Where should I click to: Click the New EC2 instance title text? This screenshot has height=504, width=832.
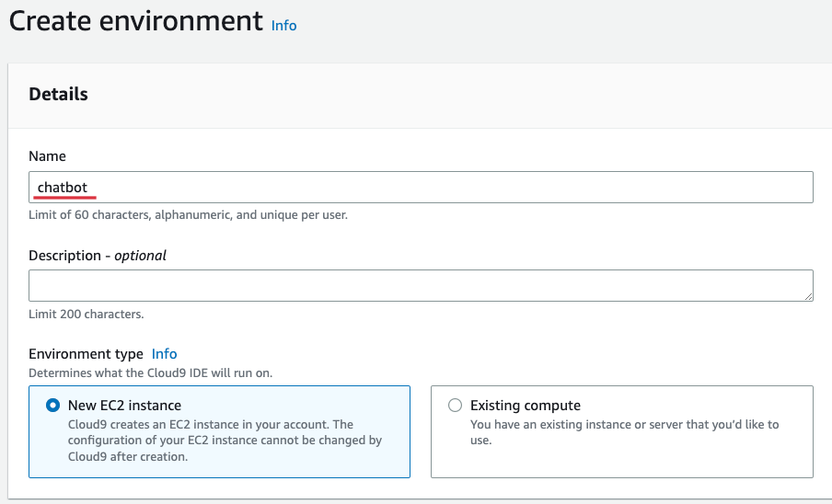[124, 406]
